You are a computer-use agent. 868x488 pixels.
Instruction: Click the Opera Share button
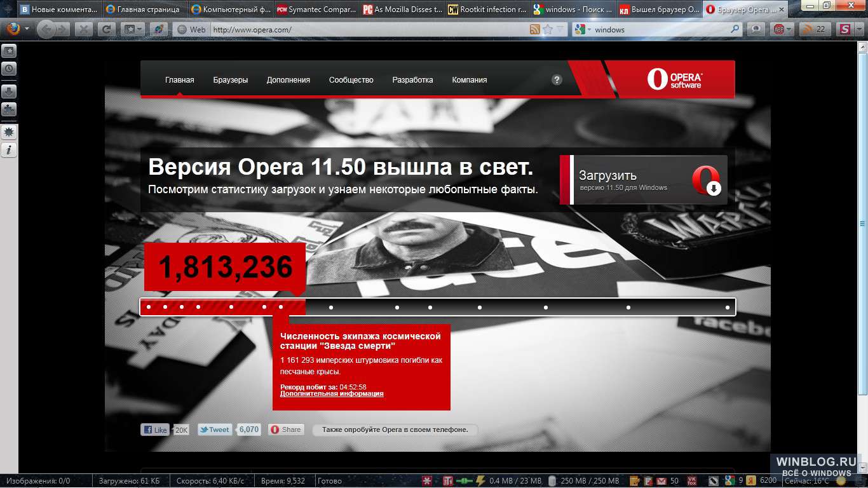tap(286, 430)
